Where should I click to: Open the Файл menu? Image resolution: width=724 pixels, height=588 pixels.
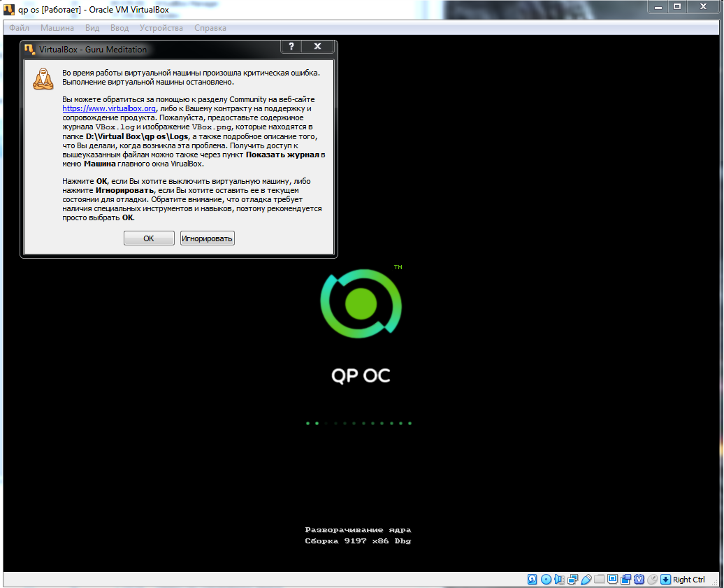point(19,28)
